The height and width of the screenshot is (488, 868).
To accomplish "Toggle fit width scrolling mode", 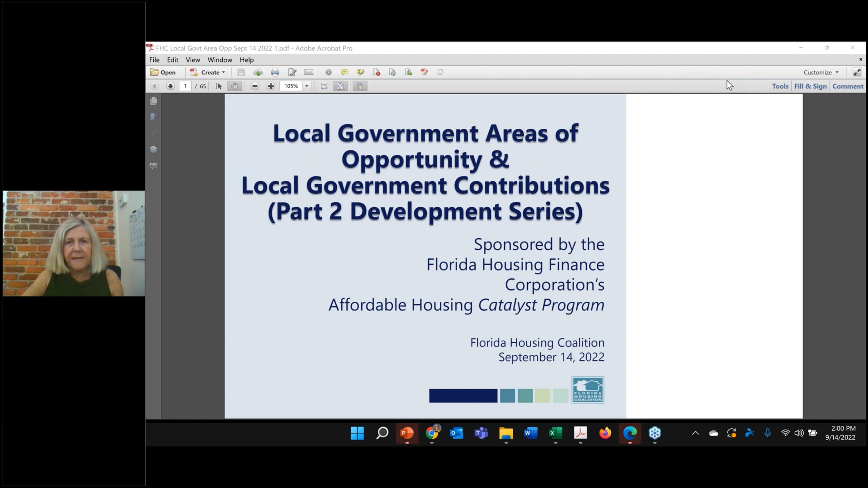I will (x=324, y=86).
